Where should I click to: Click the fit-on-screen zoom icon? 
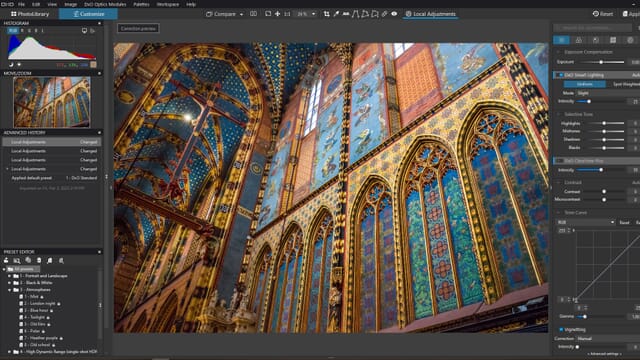tap(268, 14)
